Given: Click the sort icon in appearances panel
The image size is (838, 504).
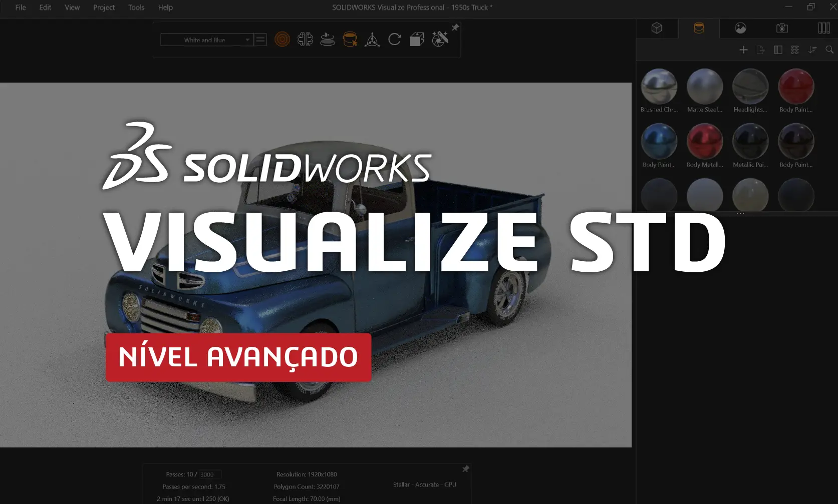Looking at the screenshot, I should coord(812,50).
